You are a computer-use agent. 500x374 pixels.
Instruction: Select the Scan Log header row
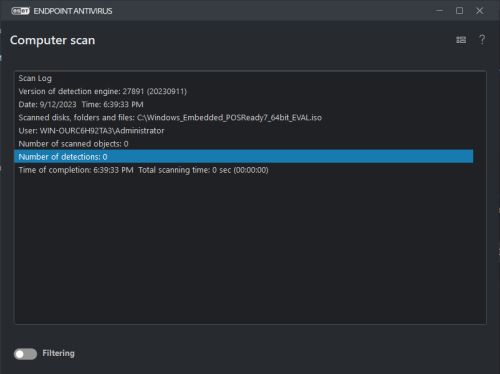pyautogui.click(x=244, y=78)
